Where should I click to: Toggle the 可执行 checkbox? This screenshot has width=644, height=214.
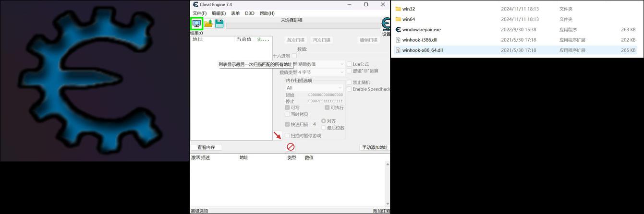pos(327,107)
